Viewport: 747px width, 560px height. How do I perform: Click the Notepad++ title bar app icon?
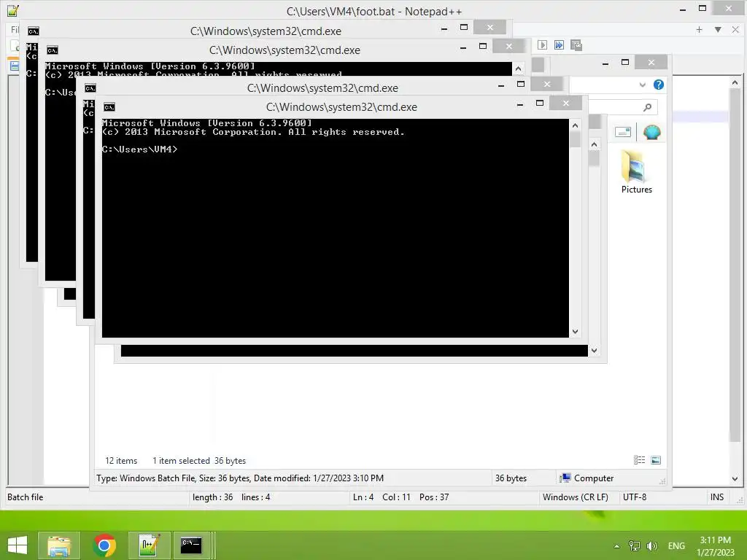(x=13, y=10)
